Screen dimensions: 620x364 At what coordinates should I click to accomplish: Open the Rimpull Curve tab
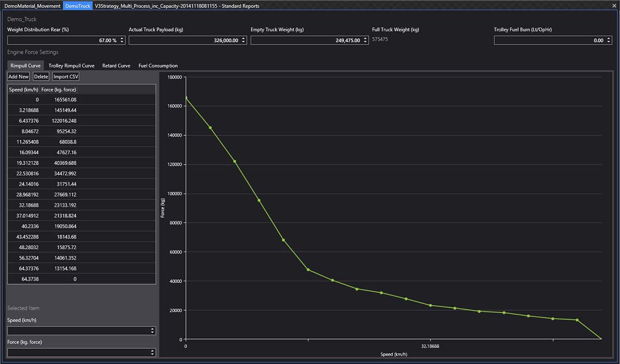[x=26, y=66]
